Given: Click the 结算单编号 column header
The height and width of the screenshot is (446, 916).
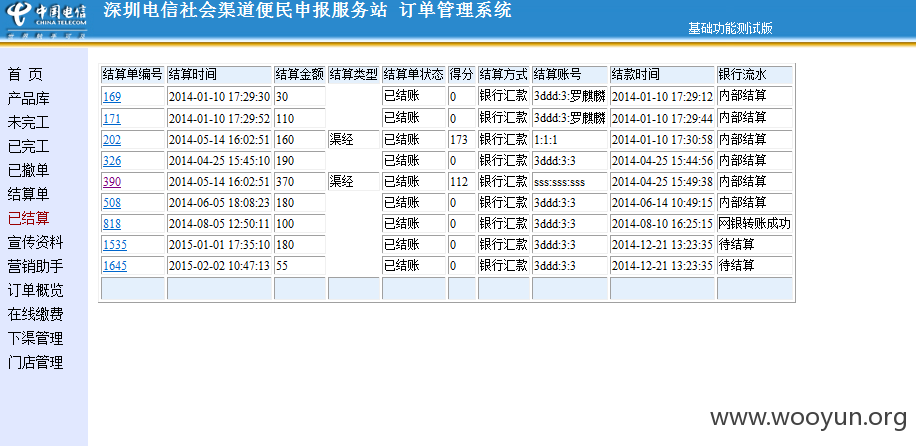Looking at the screenshot, I should [133, 74].
